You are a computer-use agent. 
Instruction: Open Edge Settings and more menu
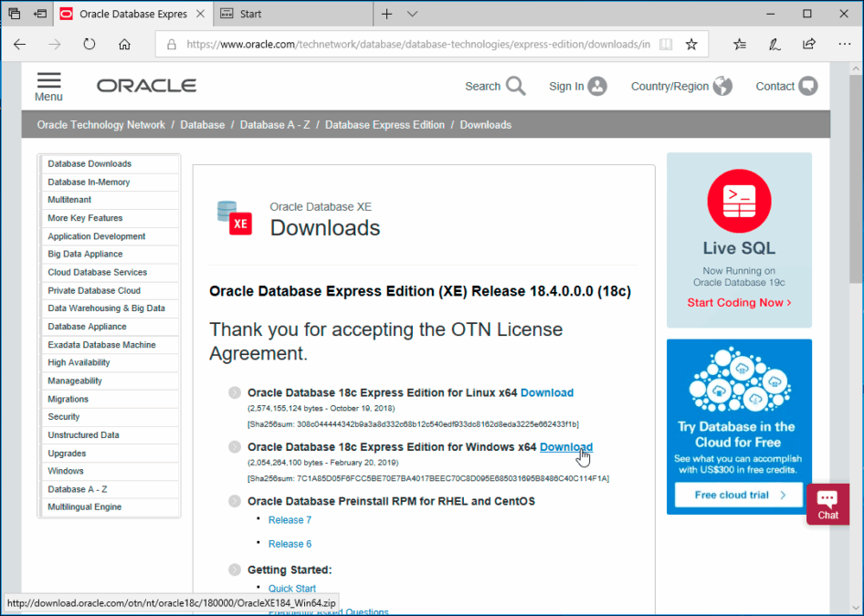coord(844,44)
